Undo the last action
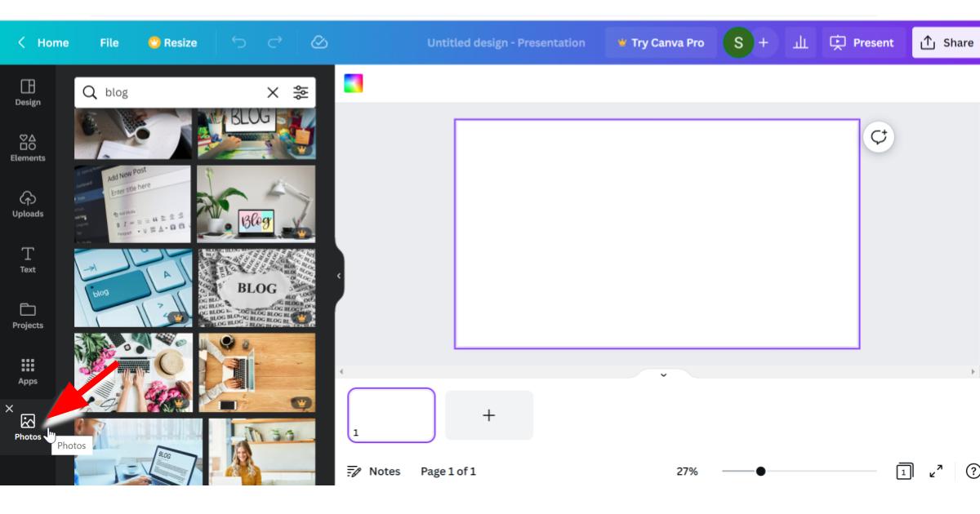Image resolution: width=980 pixels, height=514 pixels. click(x=238, y=42)
